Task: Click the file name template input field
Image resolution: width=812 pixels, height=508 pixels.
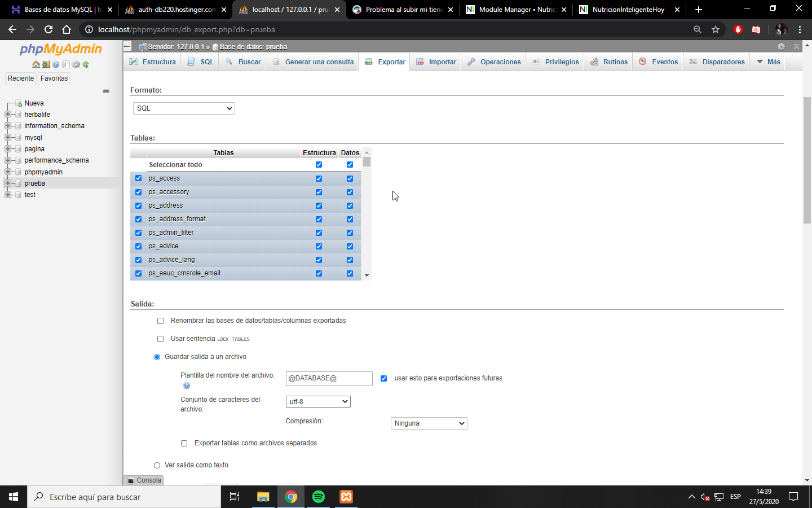Action: [x=329, y=379]
